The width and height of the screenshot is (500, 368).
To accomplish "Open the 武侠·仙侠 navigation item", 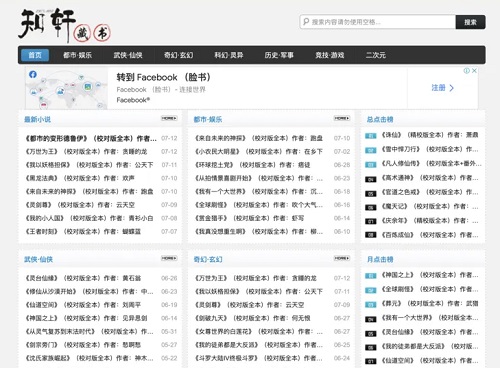I will (x=128, y=55).
